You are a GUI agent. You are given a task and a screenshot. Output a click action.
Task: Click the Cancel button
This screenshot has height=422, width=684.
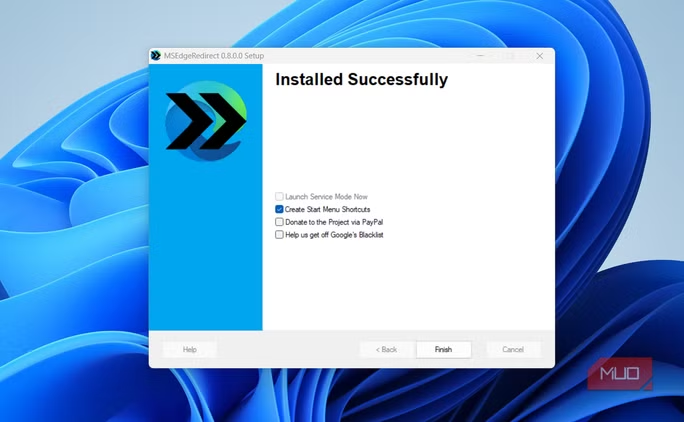pyautogui.click(x=513, y=350)
